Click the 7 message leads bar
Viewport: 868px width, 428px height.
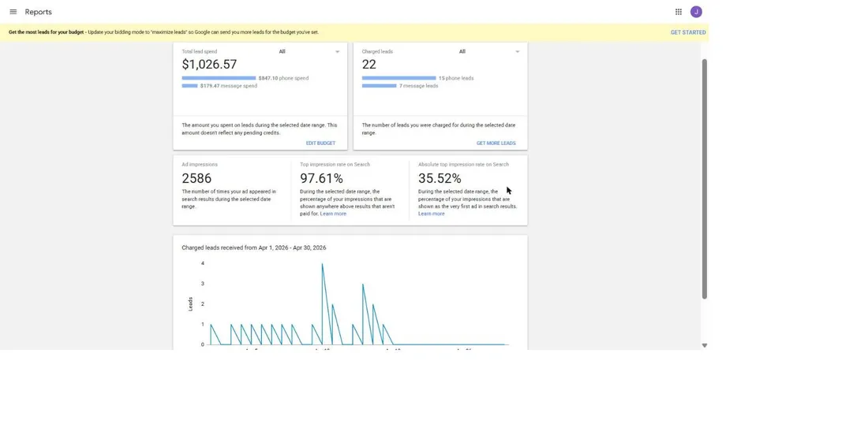[x=380, y=86]
